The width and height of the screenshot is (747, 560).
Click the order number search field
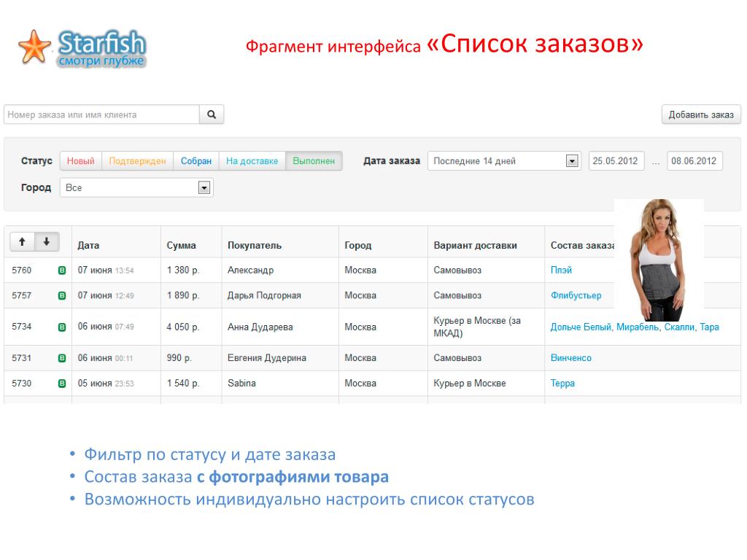[101, 114]
